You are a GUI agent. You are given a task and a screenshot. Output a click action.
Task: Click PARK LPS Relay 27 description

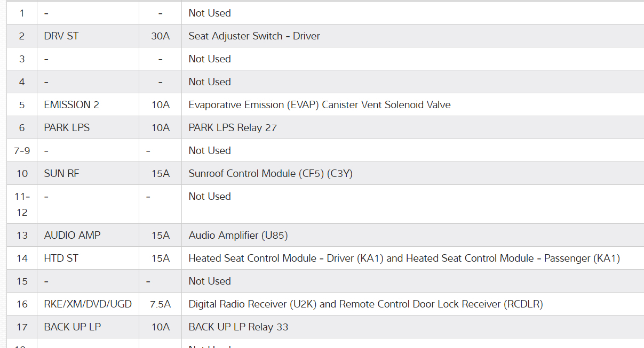tap(233, 128)
